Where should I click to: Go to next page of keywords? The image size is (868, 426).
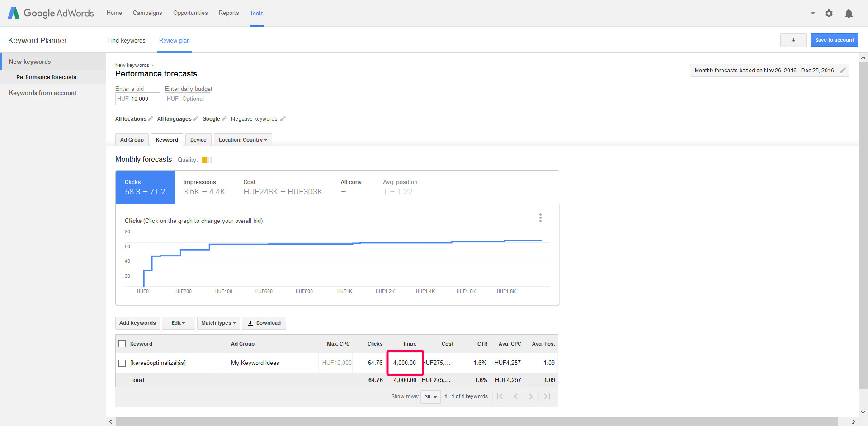pos(531,396)
